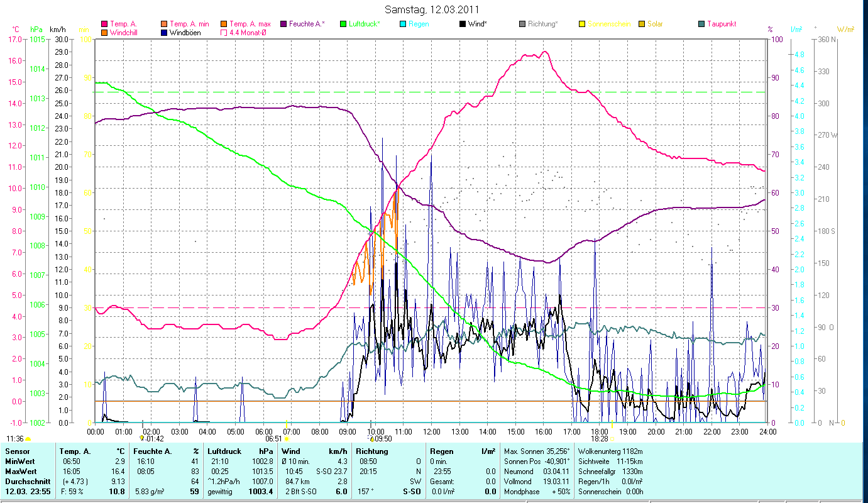Click the green Luftdruck* legend square
Image resolution: width=868 pixels, height=503 pixels.
click(343, 24)
